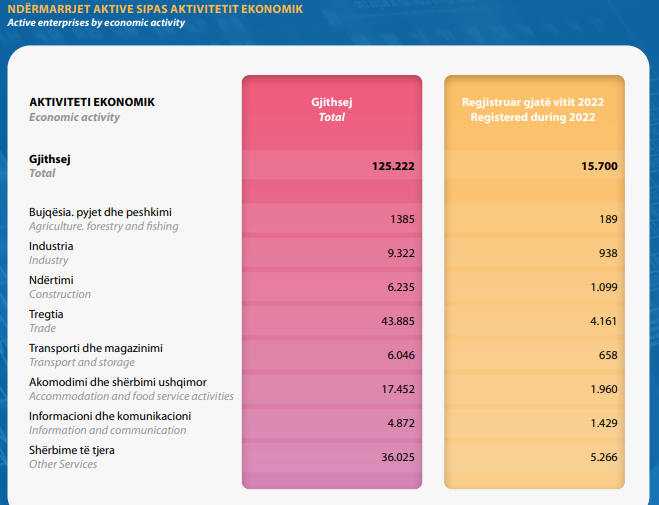Screen dimensions: 659x505
Task: Select the "AKTIVITETI EKONOMIK" row header
Action: tap(92, 102)
